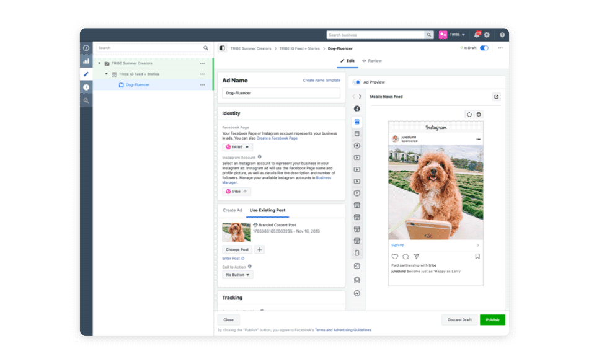Viewport: 589px width, 364px height.
Task: Open the Facebook Page dropdown showing TRIBE
Action: tap(237, 147)
